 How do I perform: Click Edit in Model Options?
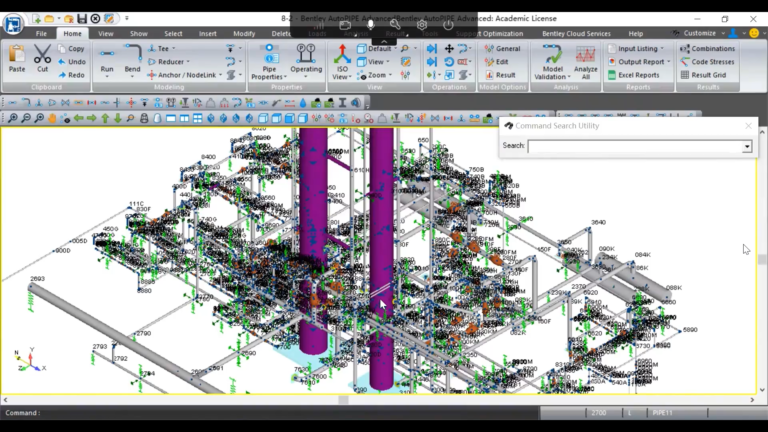tap(497, 62)
